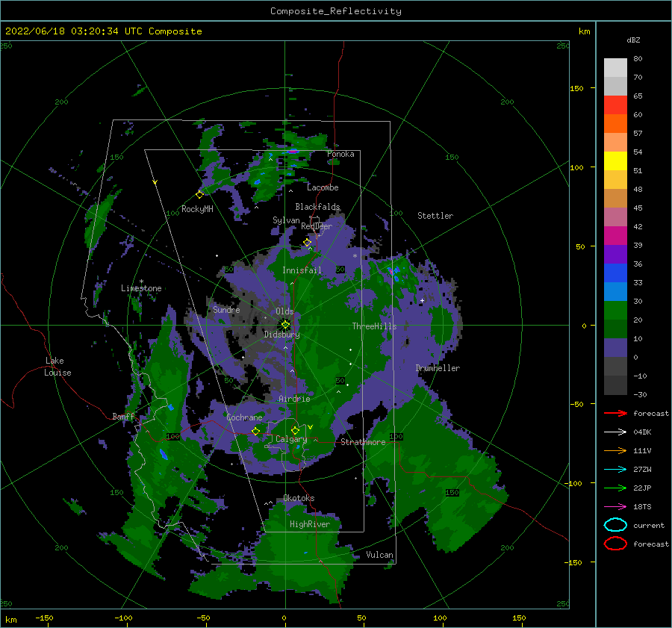Pick the light gray swatch at 80 dBZ
Screen dimensions: 672x628
click(615, 68)
